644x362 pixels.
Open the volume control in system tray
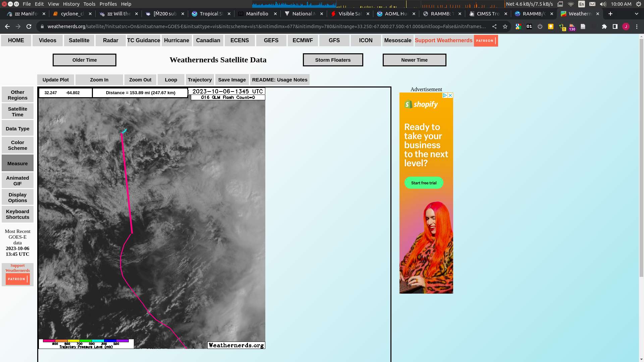click(603, 4)
